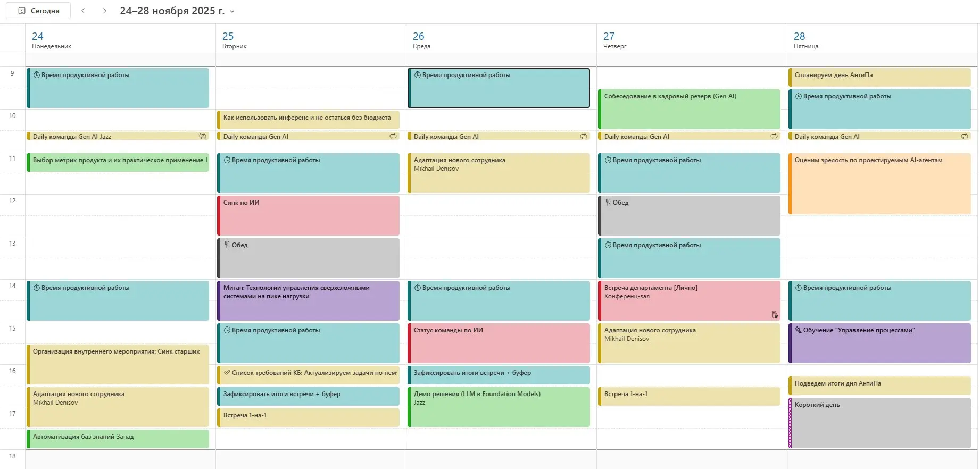Open the Короткий день event on Friday
This screenshot has width=980, height=469.
[879, 423]
